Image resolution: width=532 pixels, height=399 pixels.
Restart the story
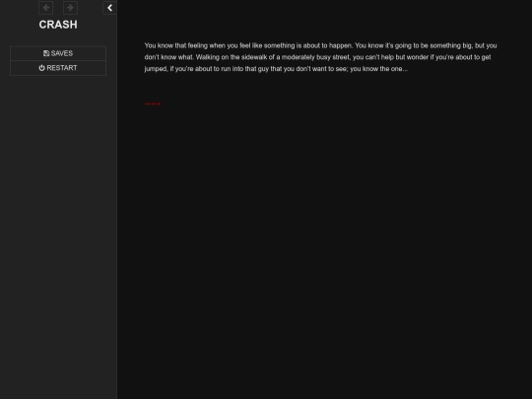(x=58, y=68)
